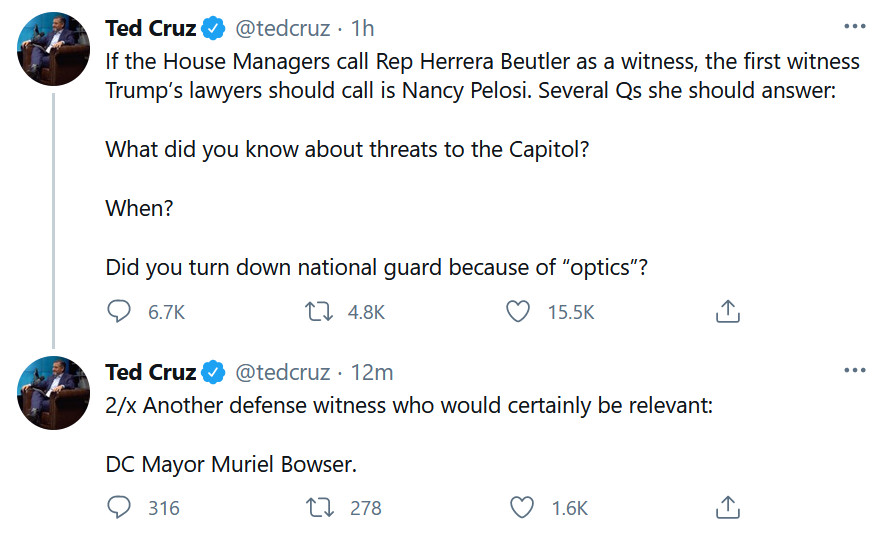Open more options for the second tweet

coord(854,371)
